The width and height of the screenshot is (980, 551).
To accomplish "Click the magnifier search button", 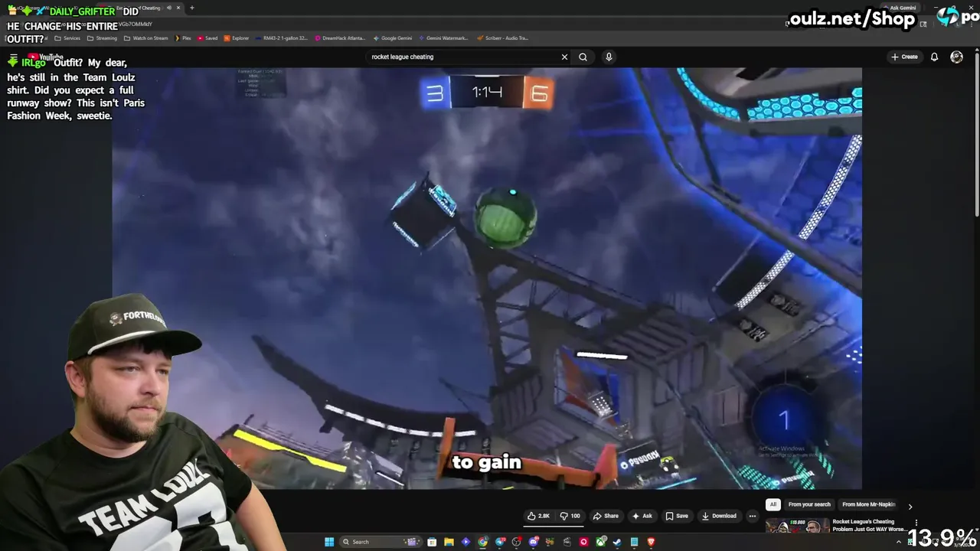I will tap(583, 57).
